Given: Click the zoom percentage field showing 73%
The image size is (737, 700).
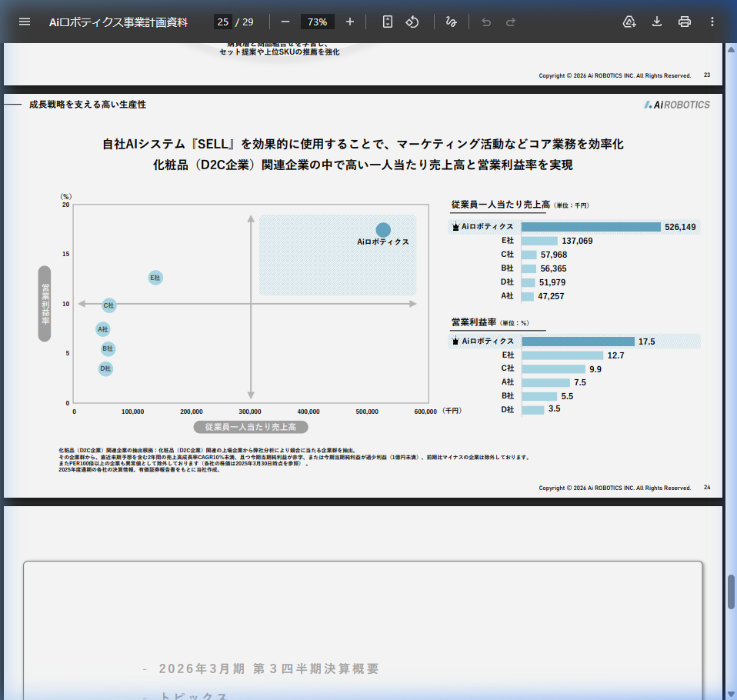Looking at the screenshot, I should pyautogui.click(x=317, y=22).
